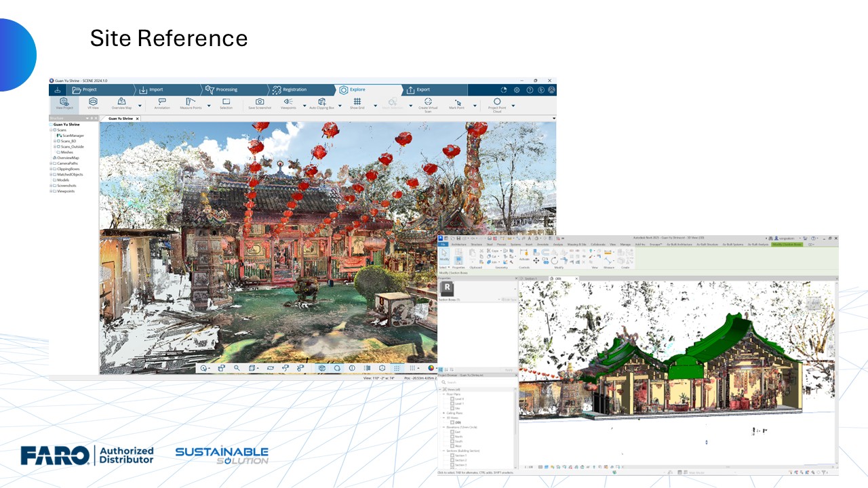Click the color wheel icon in SCENE bottom toolbar
868x488 pixels.
(x=431, y=368)
